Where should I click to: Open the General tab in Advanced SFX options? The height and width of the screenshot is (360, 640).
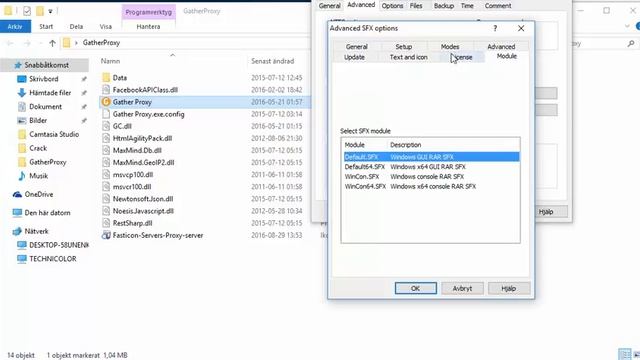click(357, 47)
